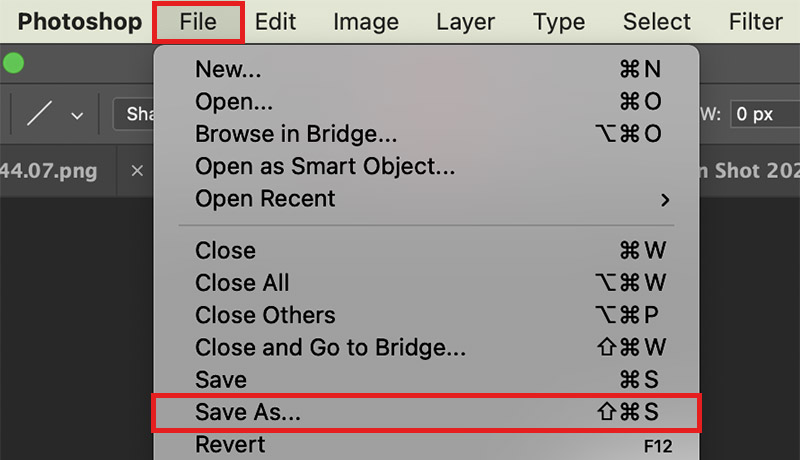Screen dimensions: 800x460
Task: Open the Edit menu
Action: coord(276,22)
